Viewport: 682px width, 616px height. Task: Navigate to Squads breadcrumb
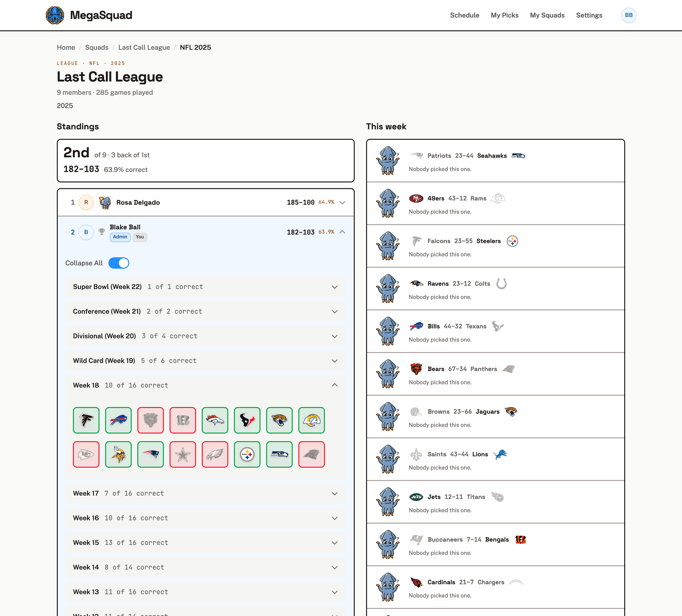[97, 47]
